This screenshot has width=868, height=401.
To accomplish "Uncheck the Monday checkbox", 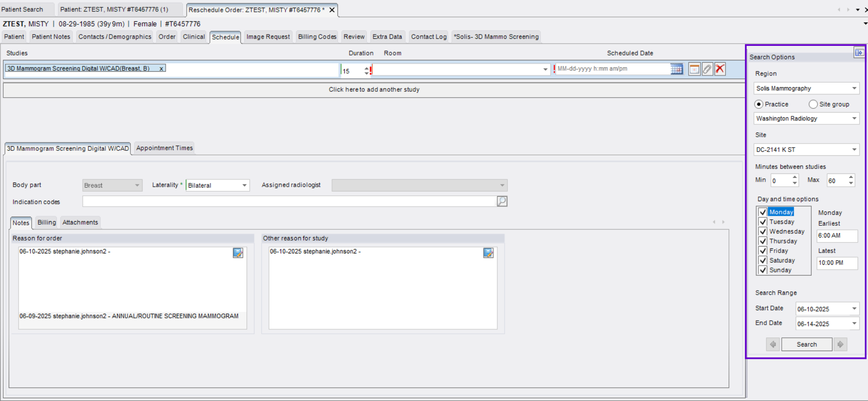I will pos(763,212).
